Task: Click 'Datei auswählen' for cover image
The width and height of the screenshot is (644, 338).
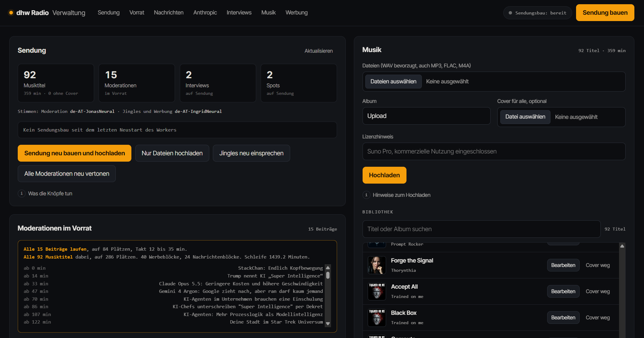Action: click(525, 117)
